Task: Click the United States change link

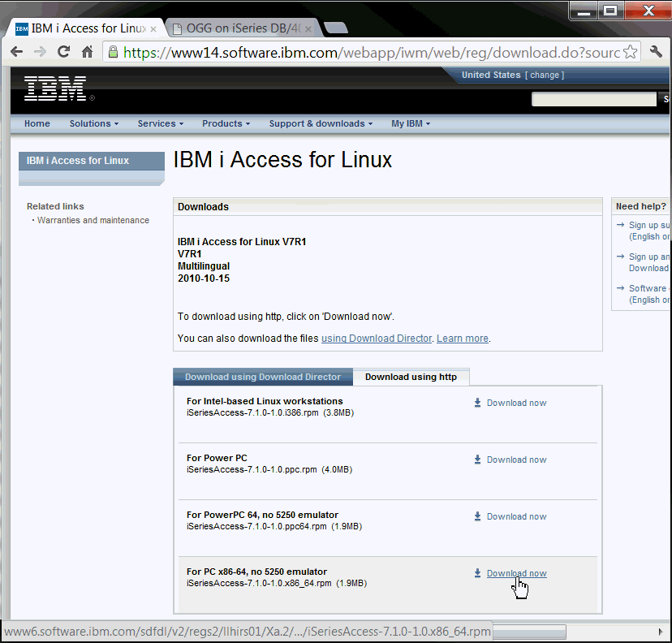Action: pos(545,75)
